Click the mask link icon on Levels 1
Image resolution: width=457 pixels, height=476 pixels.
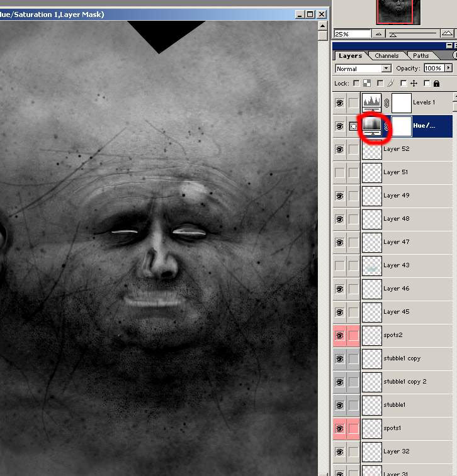[386, 102]
